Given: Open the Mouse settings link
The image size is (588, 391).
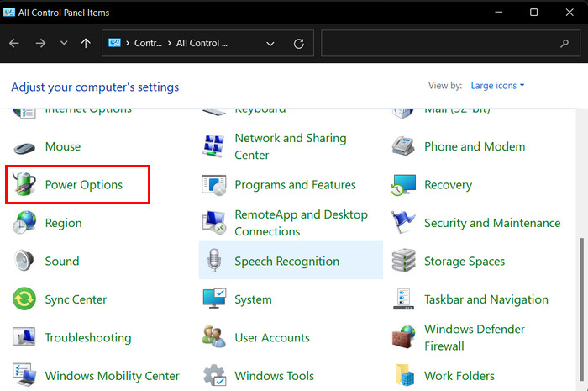Looking at the screenshot, I should 63,146.
